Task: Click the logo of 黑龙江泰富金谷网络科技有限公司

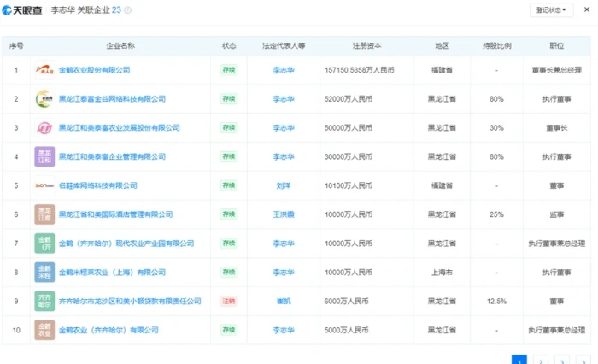Action: 44,99
